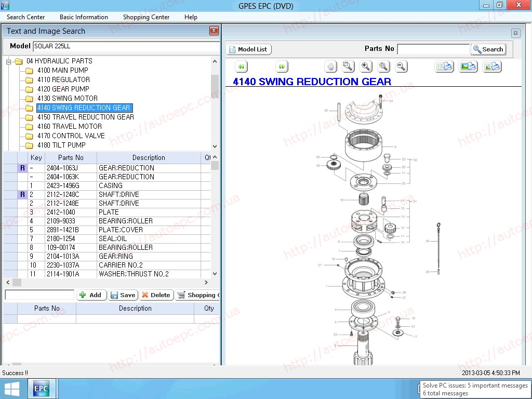The height and width of the screenshot is (399, 532).
Task: Click the Search button beside Parts No
Action: 488,49
